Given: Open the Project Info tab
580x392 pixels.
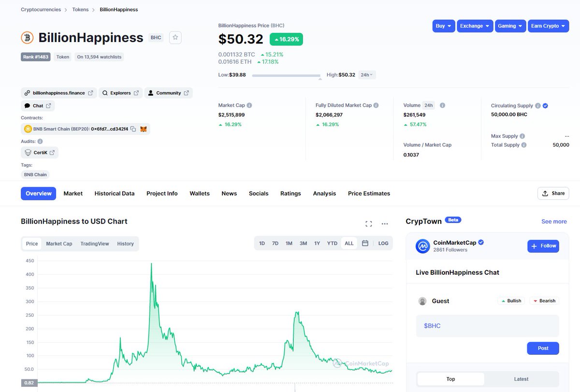Looking at the screenshot, I should (x=162, y=194).
